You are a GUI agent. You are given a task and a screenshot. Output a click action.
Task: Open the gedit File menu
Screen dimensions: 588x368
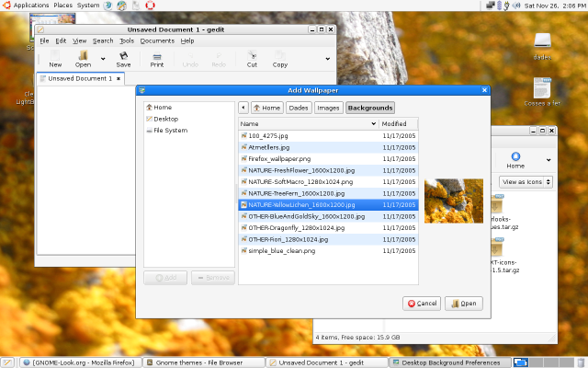[x=44, y=40]
